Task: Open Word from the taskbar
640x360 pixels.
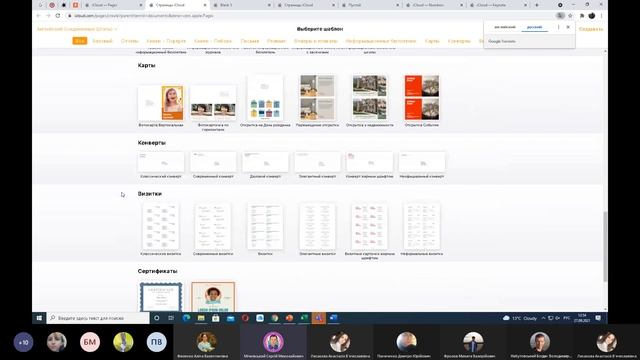Action: point(333,318)
